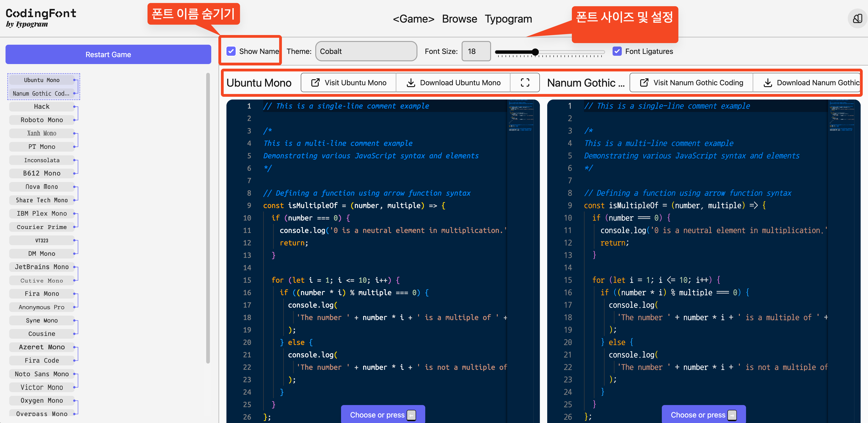Click the font size slider handle
The width and height of the screenshot is (868, 423).
point(535,52)
